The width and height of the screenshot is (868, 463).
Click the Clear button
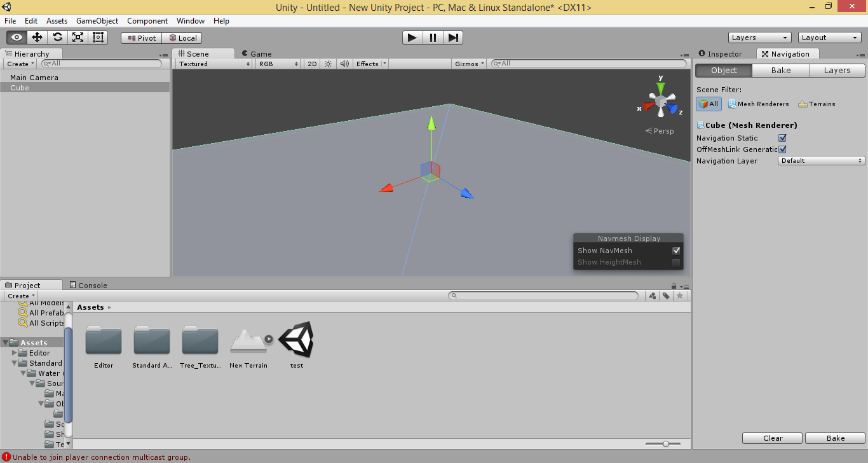tap(771, 438)
